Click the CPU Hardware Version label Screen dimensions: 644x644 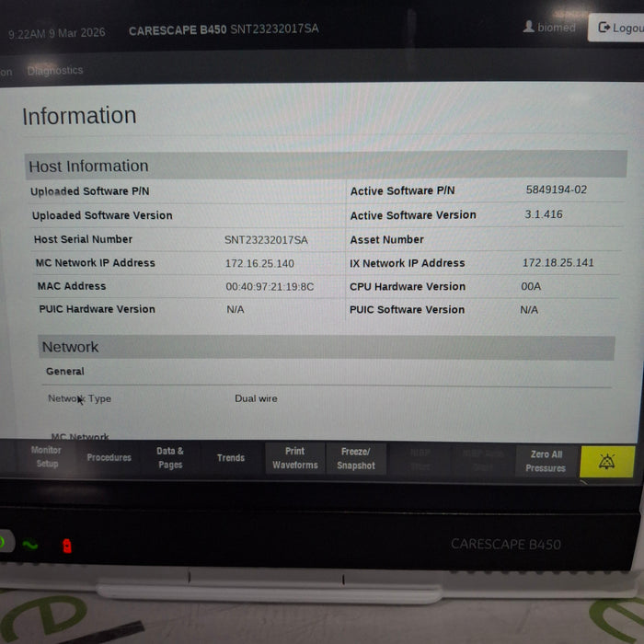pyautogui.click(x=408, y=286)
